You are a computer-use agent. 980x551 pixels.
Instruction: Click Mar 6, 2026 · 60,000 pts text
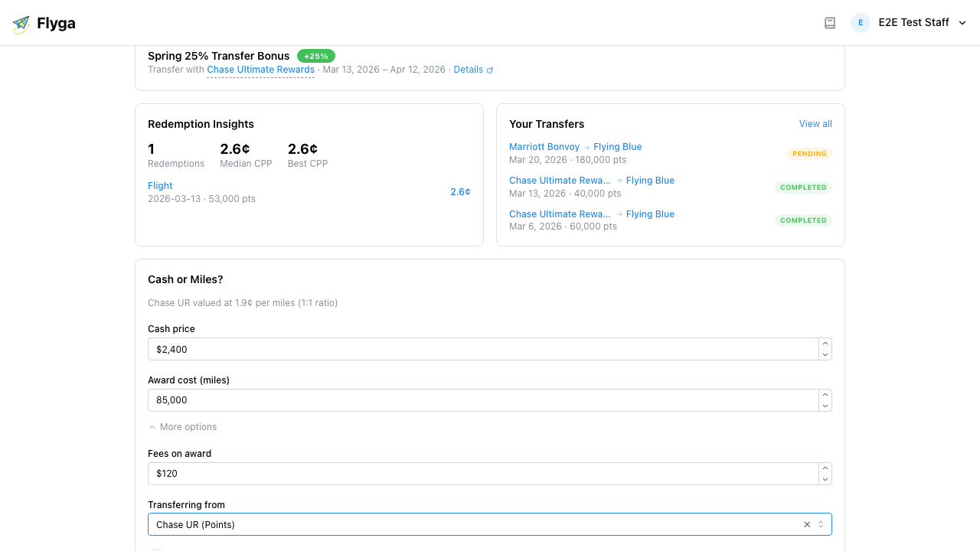pos(563,227)
